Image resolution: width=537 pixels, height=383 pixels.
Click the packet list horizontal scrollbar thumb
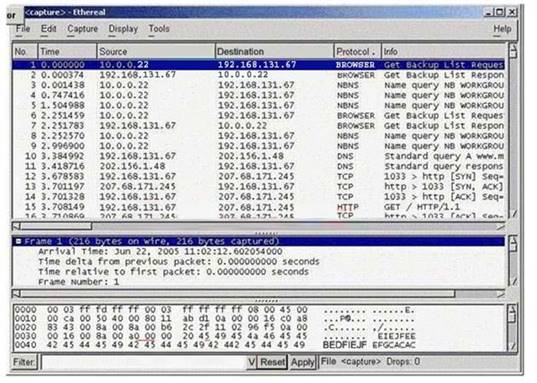56,226
